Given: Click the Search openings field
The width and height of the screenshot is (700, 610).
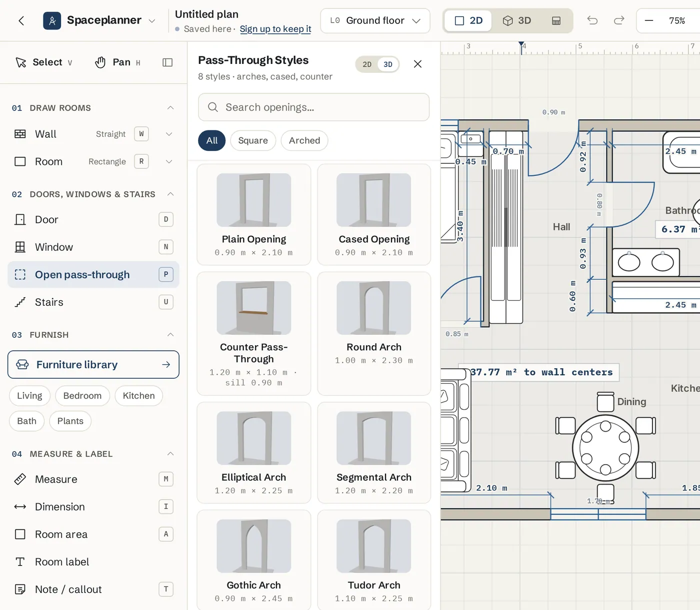Looking at the screenshot, I should [314, 107].
